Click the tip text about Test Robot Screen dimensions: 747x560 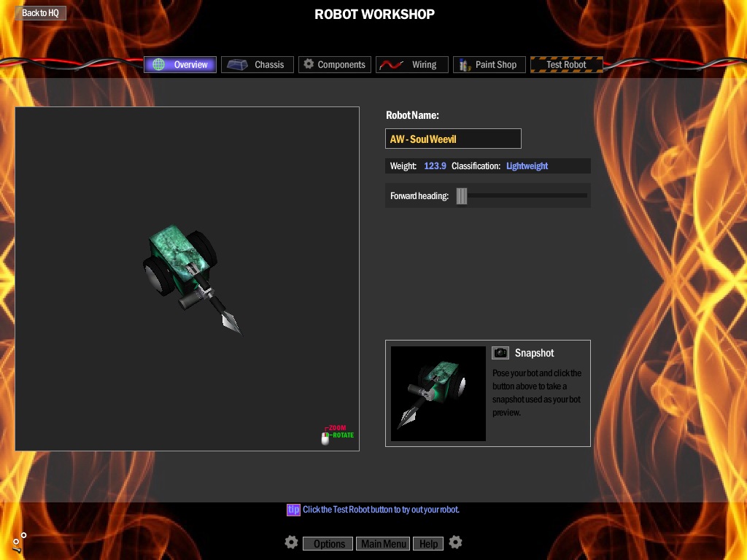381,510
